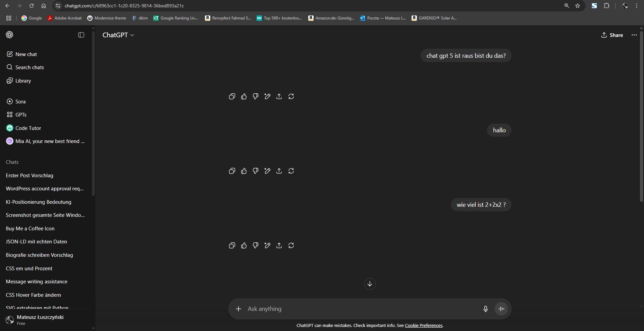Screen dimensions: 644x331
Task: Copy the reply to 'chat gpt 5 ist raus'
Action: tap(232, 96)
